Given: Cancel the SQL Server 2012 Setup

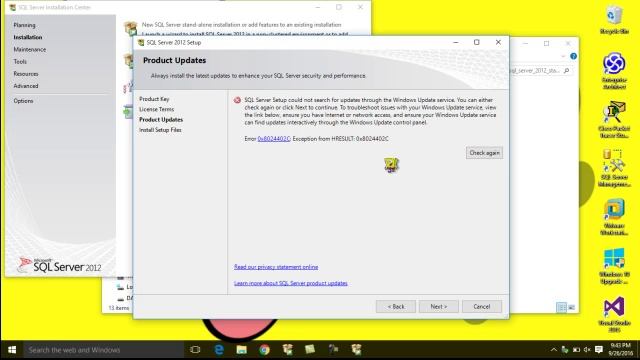Looking at the screenshot, I should point(482,307).
